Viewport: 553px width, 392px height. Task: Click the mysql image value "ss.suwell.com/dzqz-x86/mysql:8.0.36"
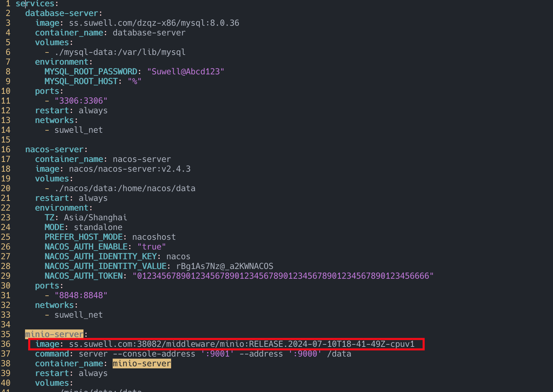(154, 23)
